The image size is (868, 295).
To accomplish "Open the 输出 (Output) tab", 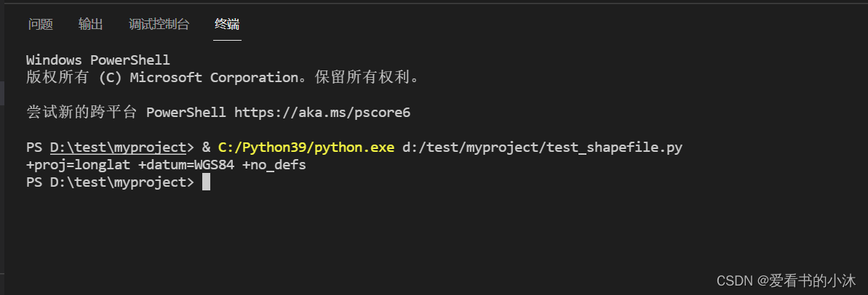I will coord(91,25).
